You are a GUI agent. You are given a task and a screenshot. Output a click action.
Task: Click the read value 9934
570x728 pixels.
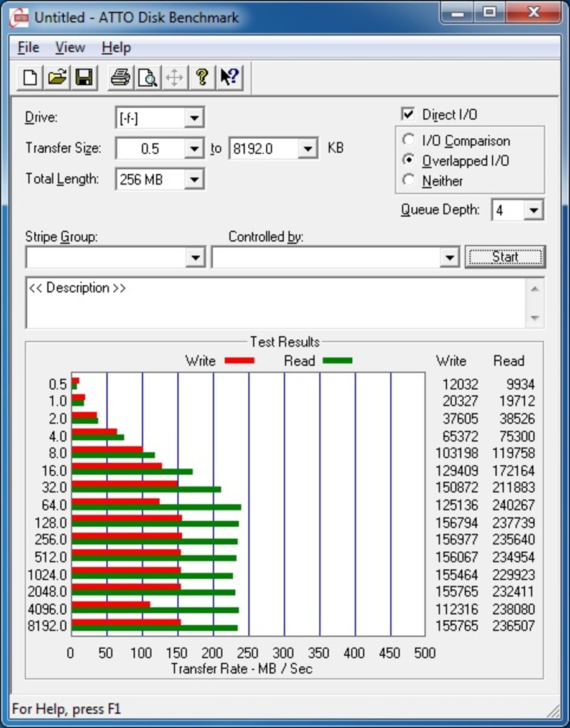coord(520,384)
